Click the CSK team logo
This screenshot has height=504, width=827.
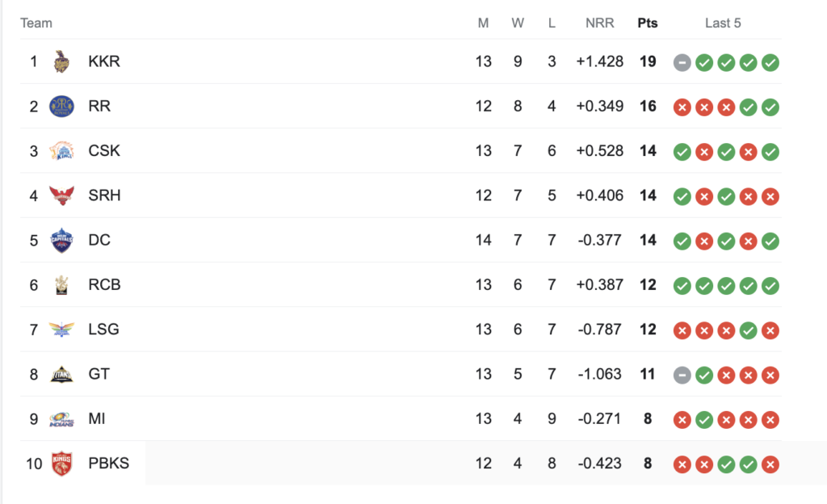tap(61, 151)
